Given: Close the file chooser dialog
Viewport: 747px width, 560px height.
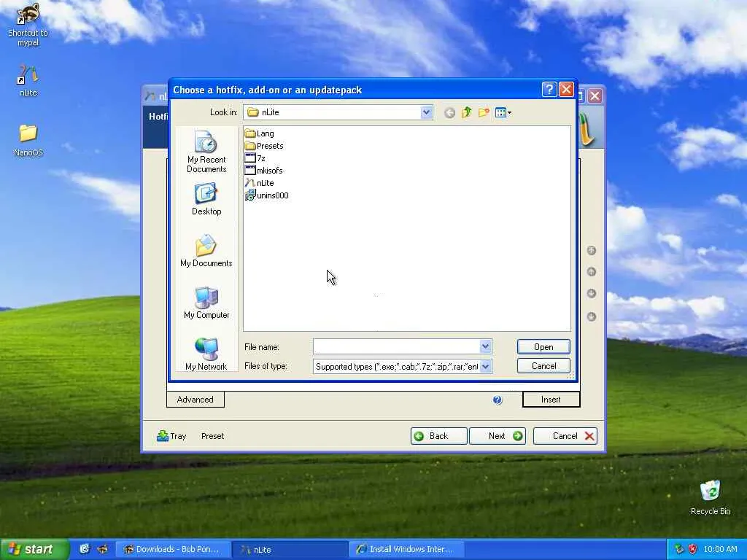Looking at the screenshot, I should point(566,90).
